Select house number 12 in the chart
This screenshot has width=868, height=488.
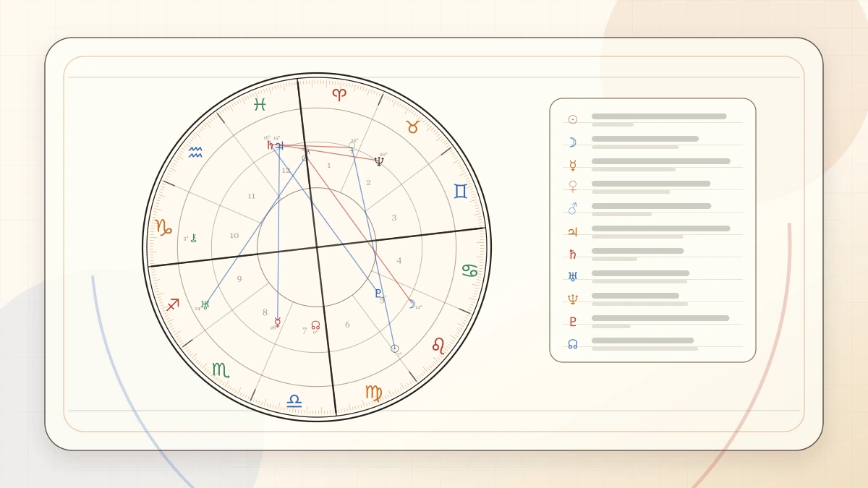coord(286,171)
